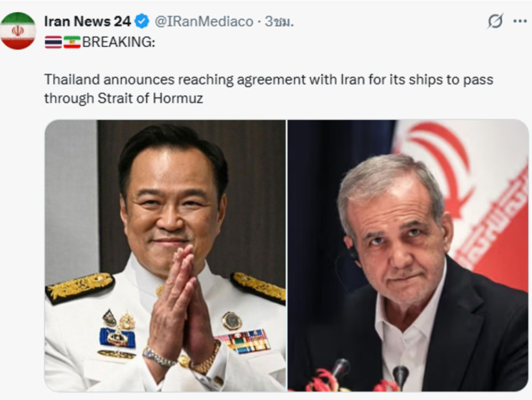Click the gold epaulette on the left shoulder
The width and height of the screenshot is (532, 400).
(80, 287)
